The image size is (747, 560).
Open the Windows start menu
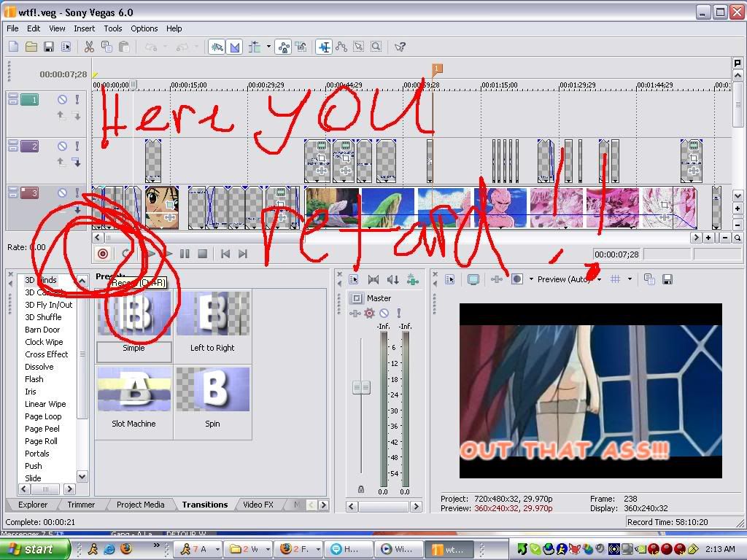[x=34, y=549]
